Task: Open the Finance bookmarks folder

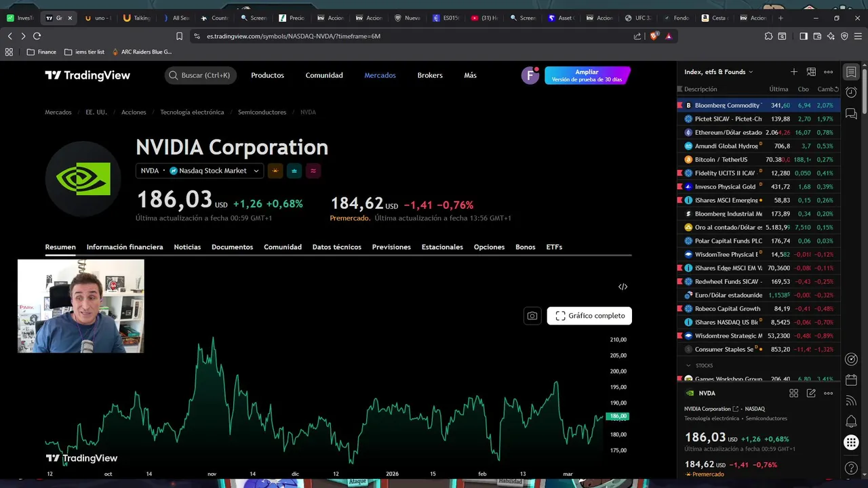Action: coord(41,52)
